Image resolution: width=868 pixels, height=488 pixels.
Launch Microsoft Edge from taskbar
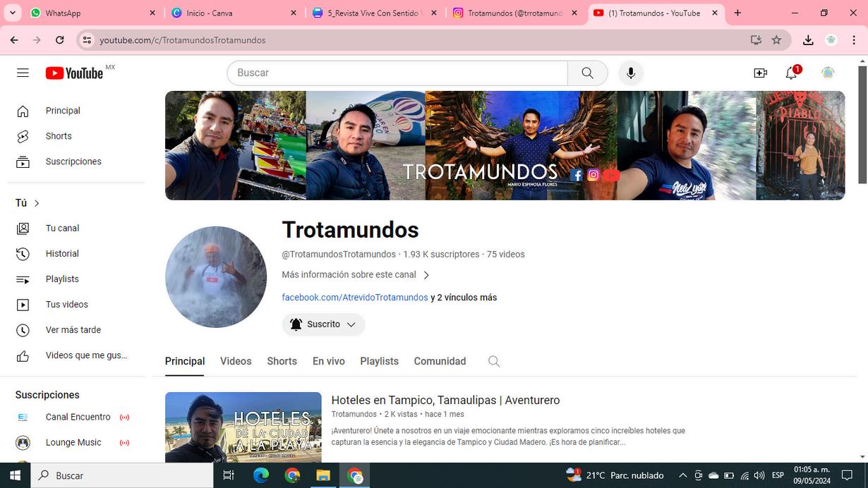click(x=261, y=475)
